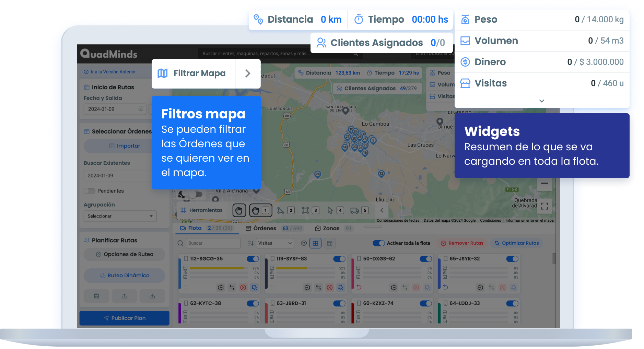This screenshot has width=644, height=349.
Task: Toggle the Pendientes switch
Action: [x=90, y=191]
